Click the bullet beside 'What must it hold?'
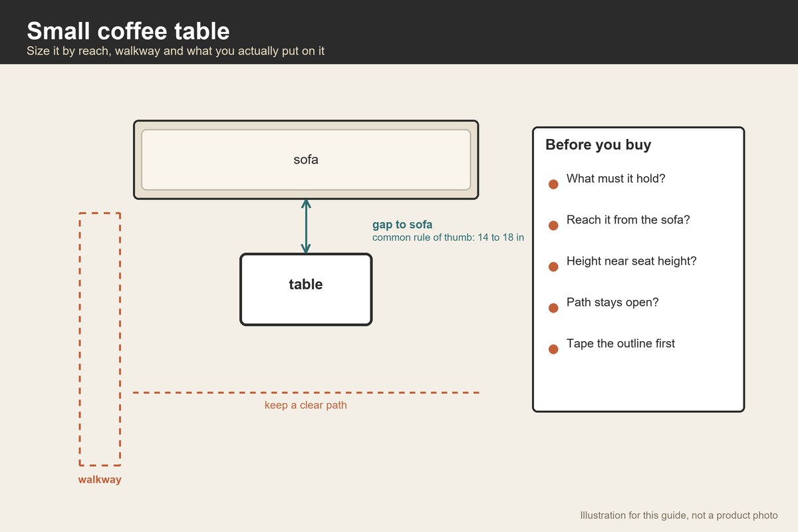The height and width of the screenshot is (532, 798). point(553,184)
